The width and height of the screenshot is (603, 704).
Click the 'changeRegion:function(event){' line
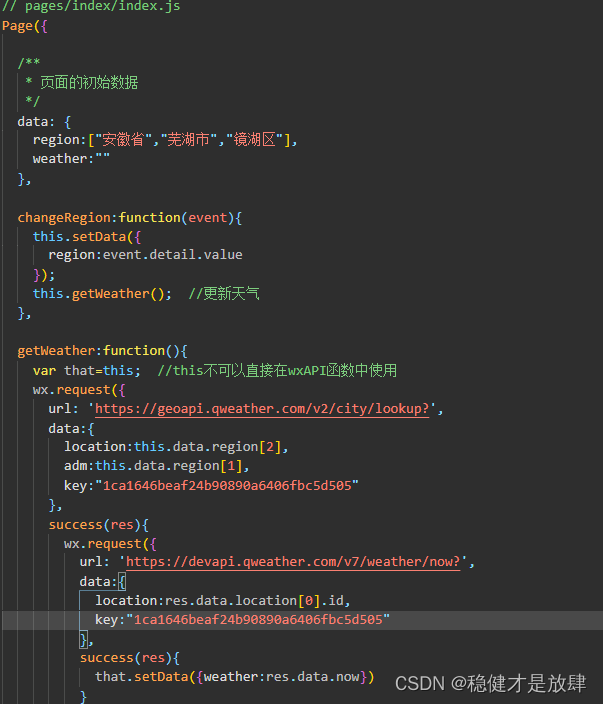(130, 218)
